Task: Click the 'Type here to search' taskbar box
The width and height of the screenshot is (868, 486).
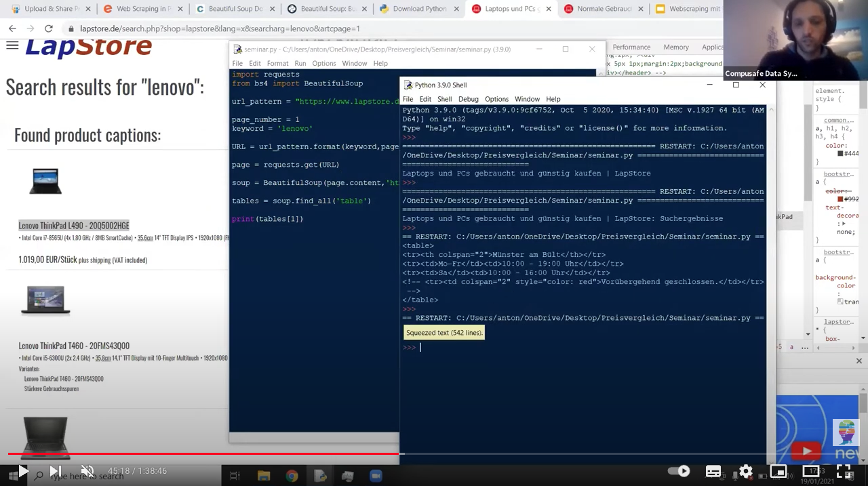Action: (125, 476)
